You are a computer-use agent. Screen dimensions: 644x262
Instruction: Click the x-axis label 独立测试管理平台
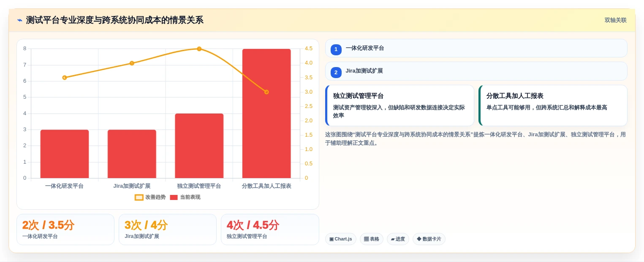tap(199, 186)
